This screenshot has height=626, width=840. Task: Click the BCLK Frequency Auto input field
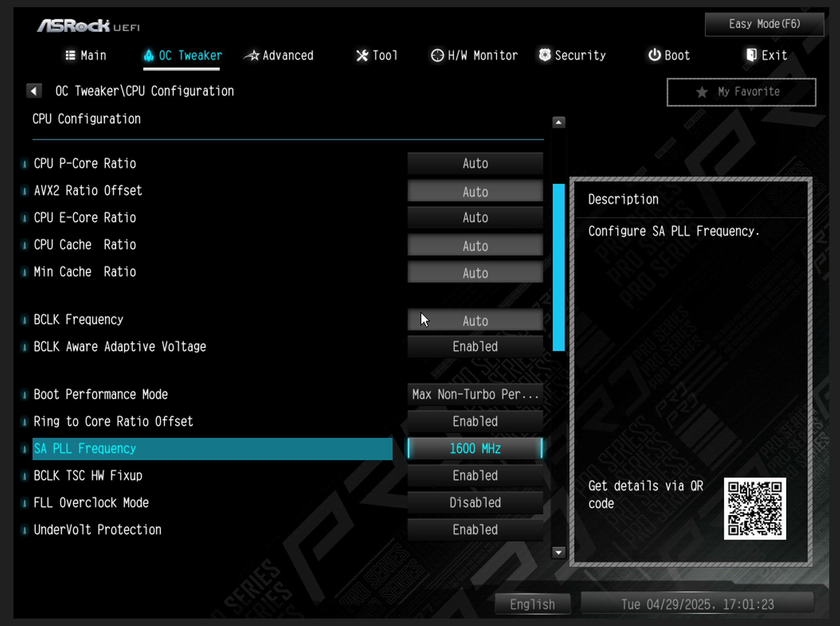click(475, 321)
